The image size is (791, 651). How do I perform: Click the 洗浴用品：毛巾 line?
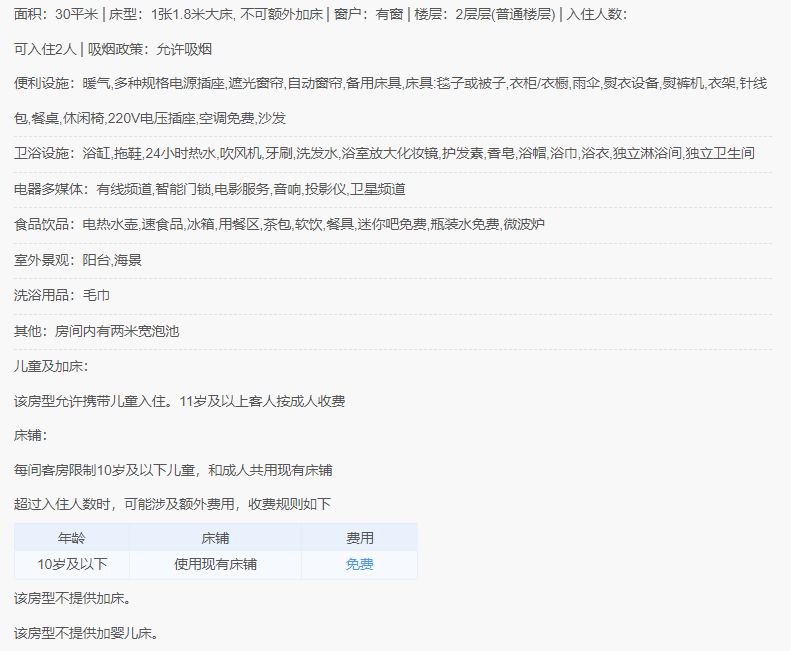[62, 295]
